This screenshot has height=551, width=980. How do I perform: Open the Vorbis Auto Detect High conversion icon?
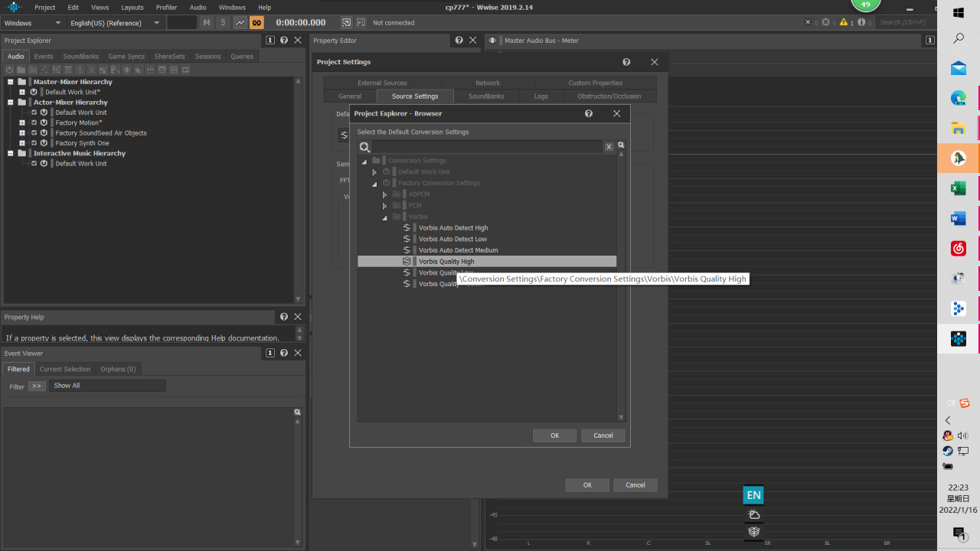click(x=407, y=228)
